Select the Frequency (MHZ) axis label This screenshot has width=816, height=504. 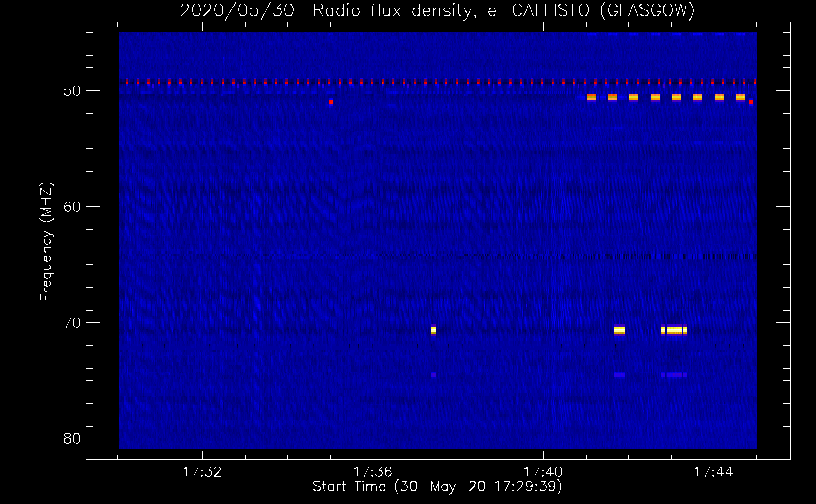46,241
